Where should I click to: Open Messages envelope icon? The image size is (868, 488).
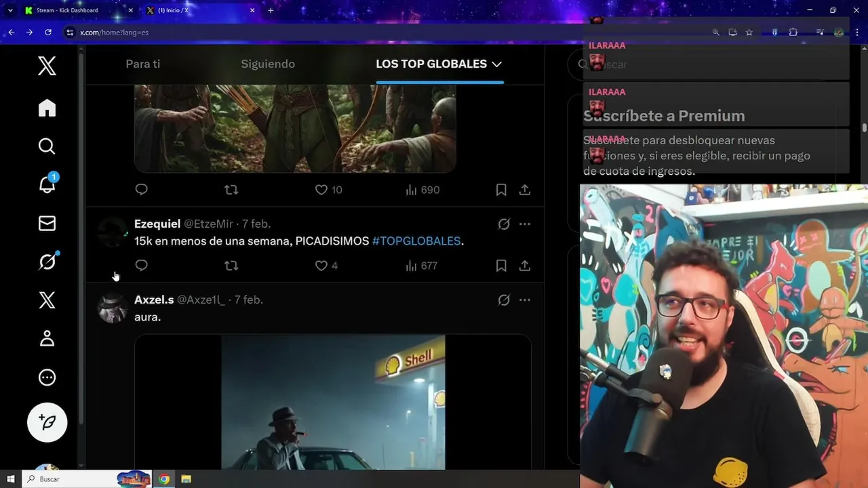[47, 223]
